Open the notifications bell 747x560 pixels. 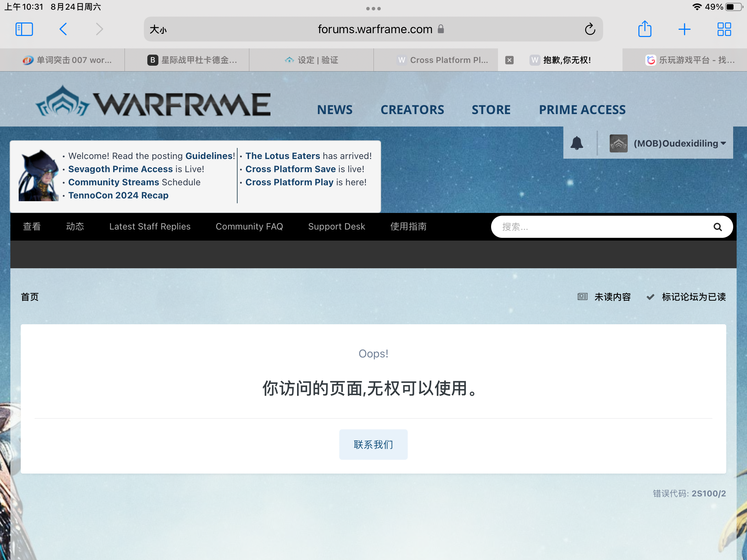point(577,143)
